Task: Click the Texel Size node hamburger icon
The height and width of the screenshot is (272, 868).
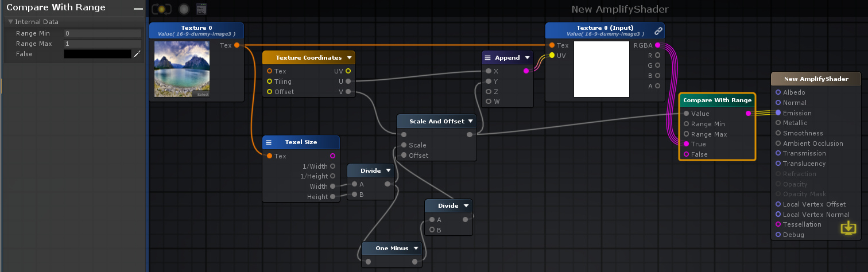Action: pyautogui.click(x=269, y=142)
